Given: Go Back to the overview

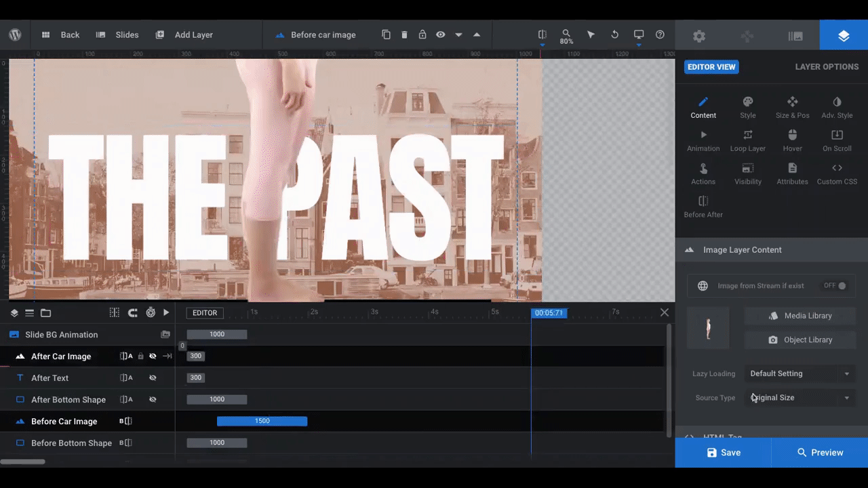Looking at the screenshot, I should (x=61, y=35).
